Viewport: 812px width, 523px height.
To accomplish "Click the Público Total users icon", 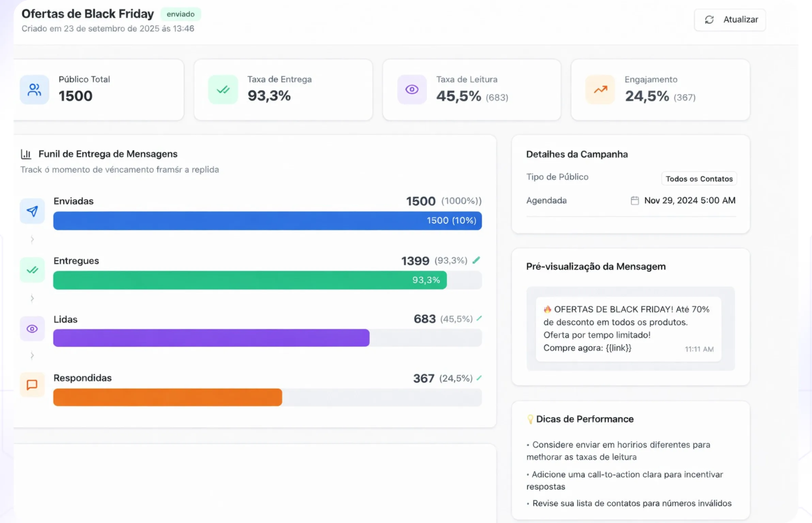I will (34, 90).
